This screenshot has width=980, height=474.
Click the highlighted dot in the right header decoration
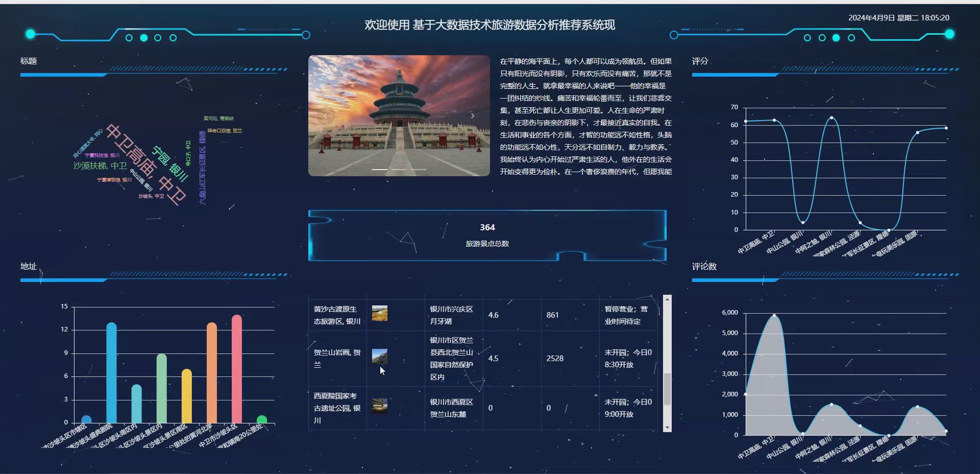click(836, 38)
